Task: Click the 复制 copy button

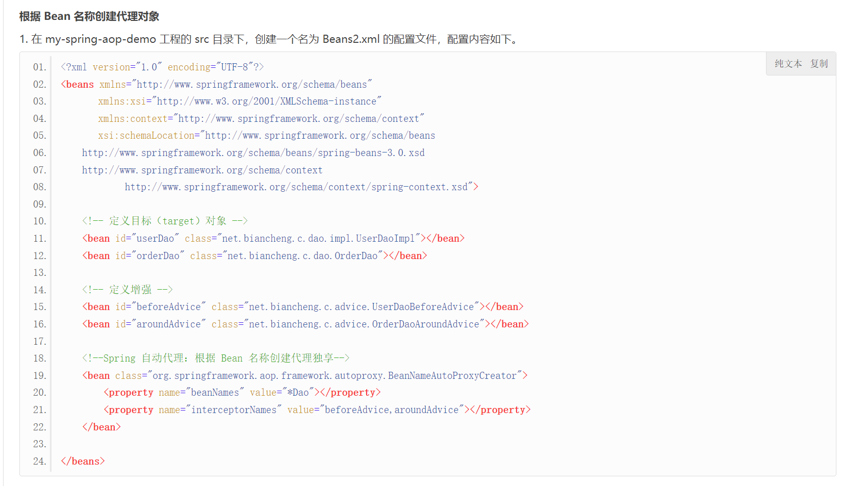Action: point(819,64)
